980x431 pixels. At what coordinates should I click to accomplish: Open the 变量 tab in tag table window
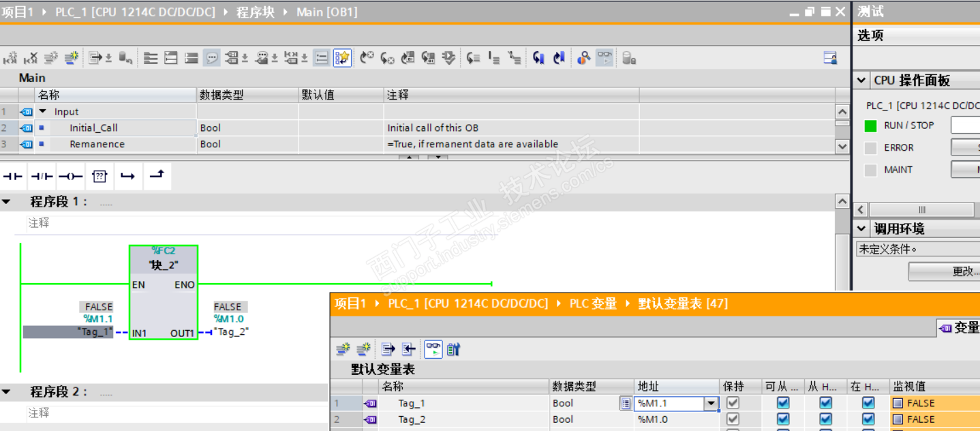coord(960,328)
